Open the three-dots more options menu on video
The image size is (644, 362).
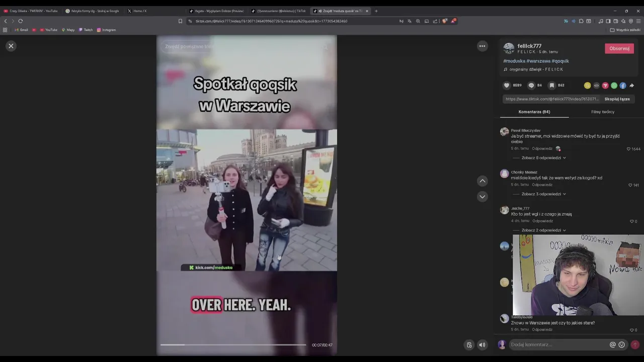pos(482,46)
